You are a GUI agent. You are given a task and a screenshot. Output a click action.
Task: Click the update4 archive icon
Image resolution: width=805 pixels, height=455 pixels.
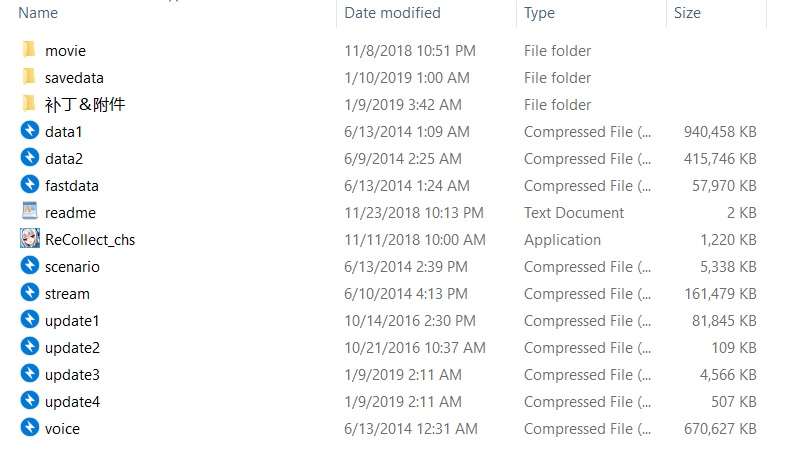pos(29,401)
